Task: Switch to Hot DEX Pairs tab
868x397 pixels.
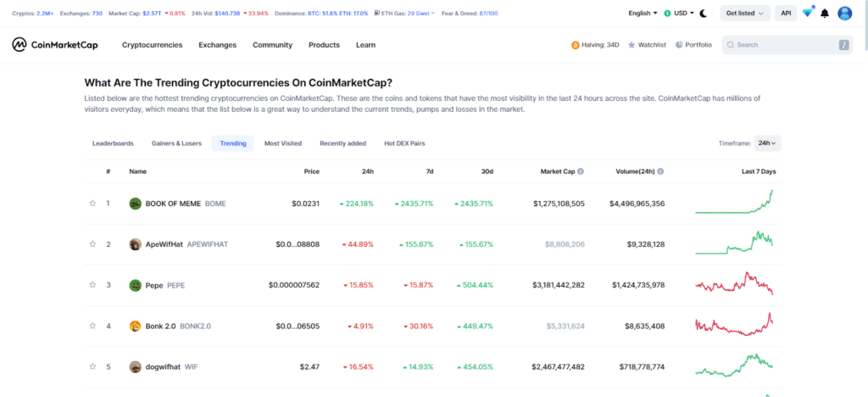Action: tap(404, 143)
